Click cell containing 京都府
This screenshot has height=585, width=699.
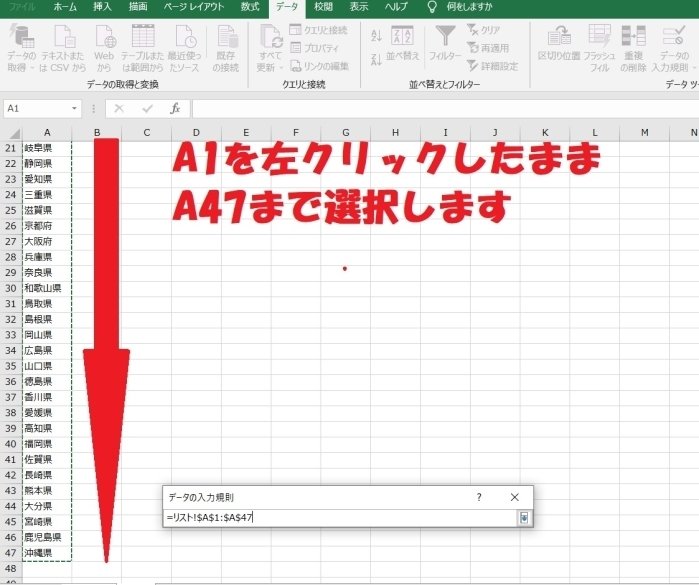coord(47,226)
